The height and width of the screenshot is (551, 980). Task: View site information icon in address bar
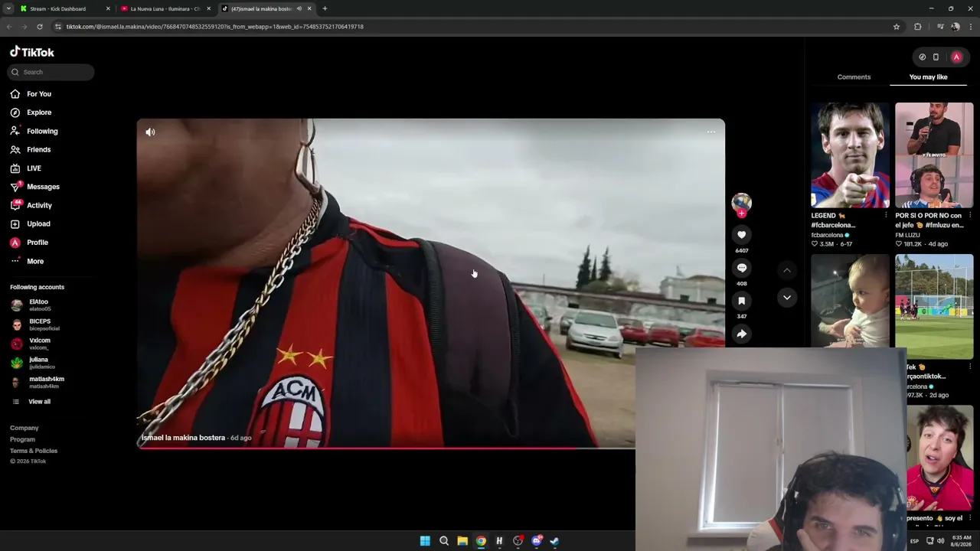pyautogui.click(x=57, y=27)
